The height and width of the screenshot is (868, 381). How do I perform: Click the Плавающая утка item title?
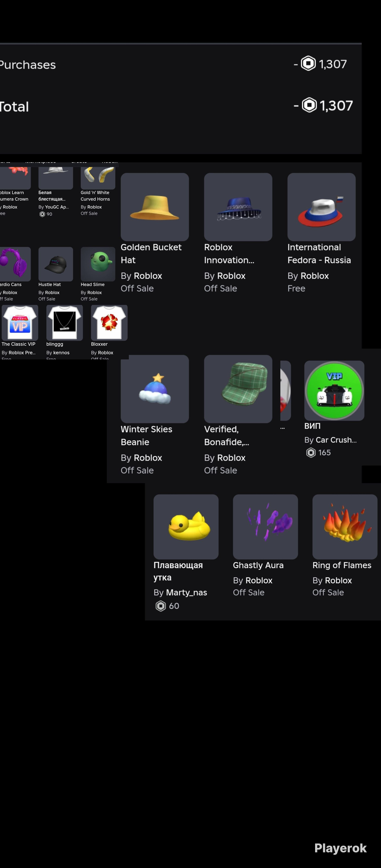178,571
